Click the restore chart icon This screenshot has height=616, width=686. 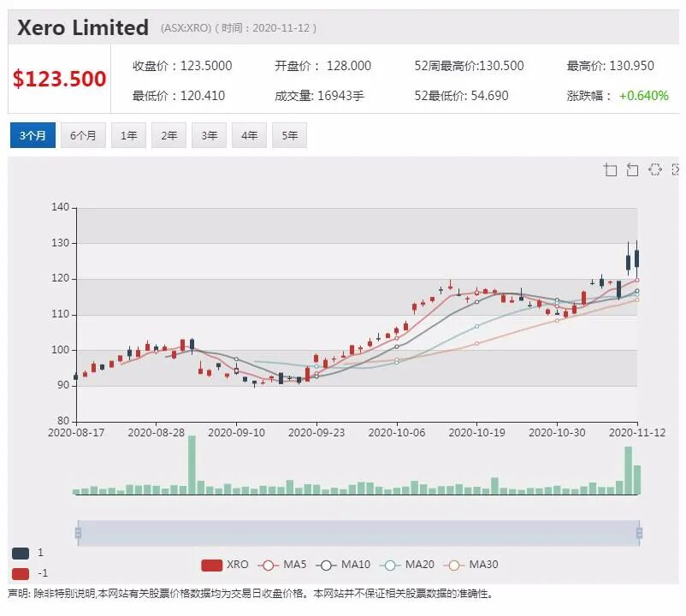655,169
